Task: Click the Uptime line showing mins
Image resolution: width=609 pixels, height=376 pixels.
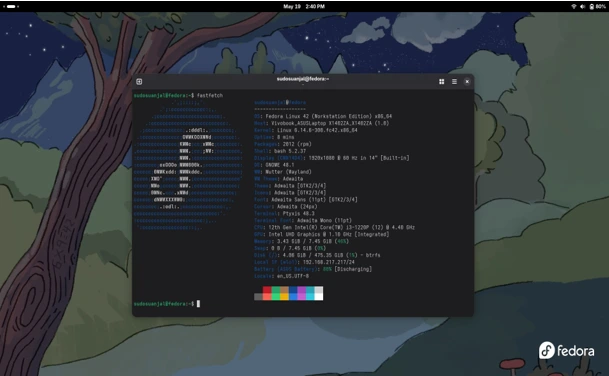Action: 274,137
